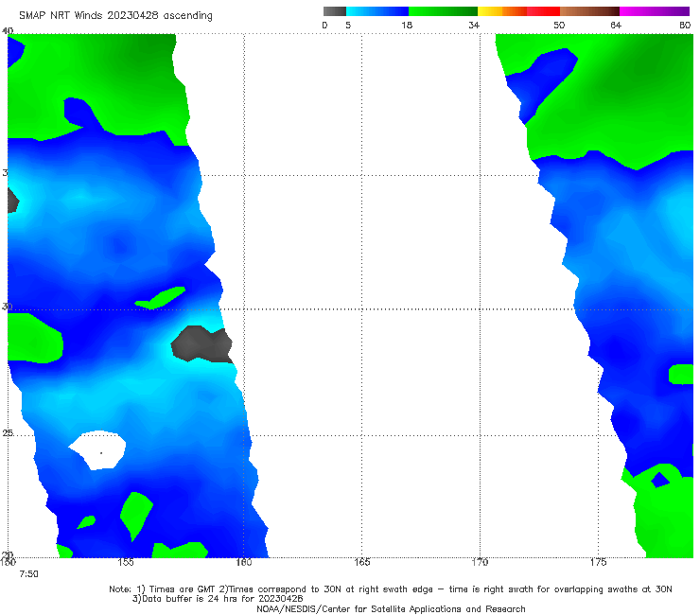The width and height of the screenshot is (700, 615).
Task: Click the color bar label '64'
Action: pyautogui.click(x=616, y=25)
